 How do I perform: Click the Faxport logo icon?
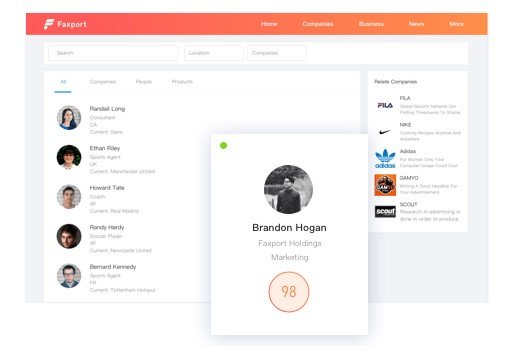point(49,24)
